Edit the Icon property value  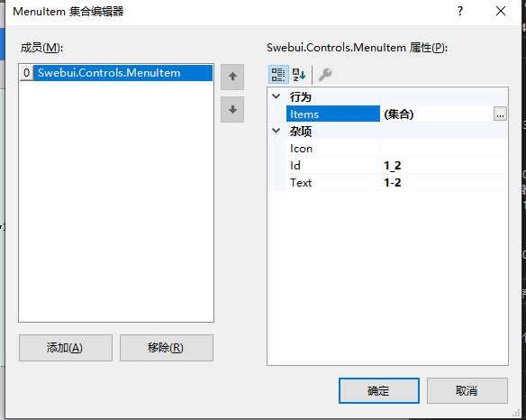[x=443, y=149]
